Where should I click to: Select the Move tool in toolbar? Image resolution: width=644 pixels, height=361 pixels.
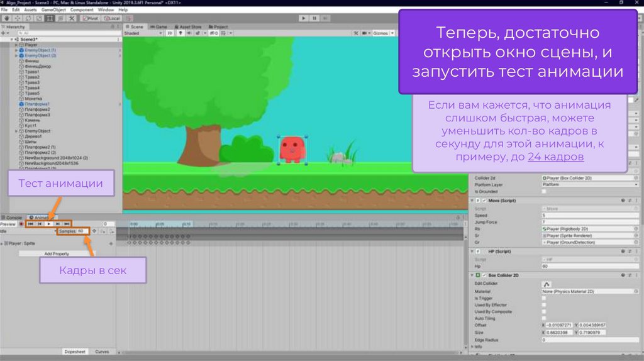(18, 18)
